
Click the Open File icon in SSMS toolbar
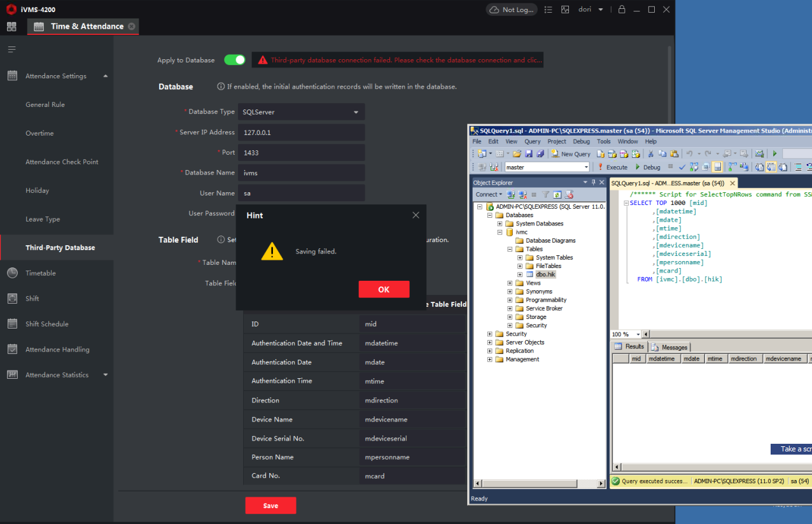point(517,153)
